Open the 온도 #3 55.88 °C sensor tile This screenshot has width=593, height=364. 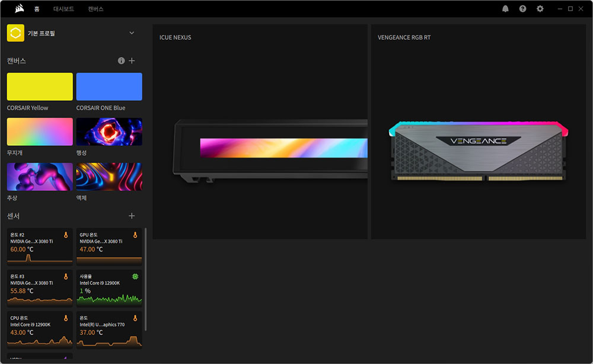[40, 288]
